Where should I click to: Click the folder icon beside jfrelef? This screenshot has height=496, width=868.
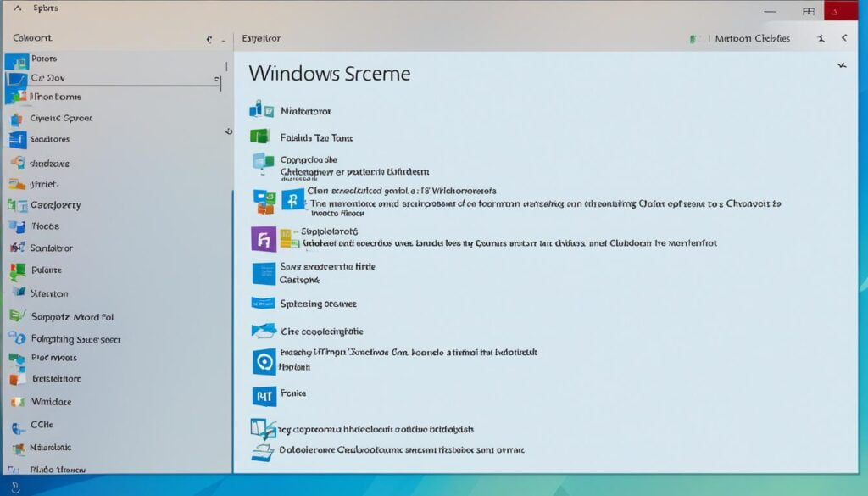17,184
